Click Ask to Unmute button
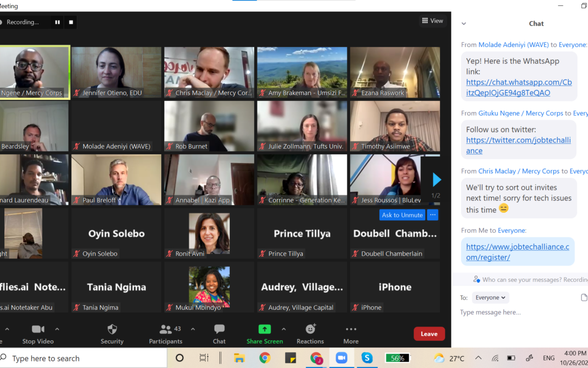This screenshot has height=368, width=588. (402, 215)
